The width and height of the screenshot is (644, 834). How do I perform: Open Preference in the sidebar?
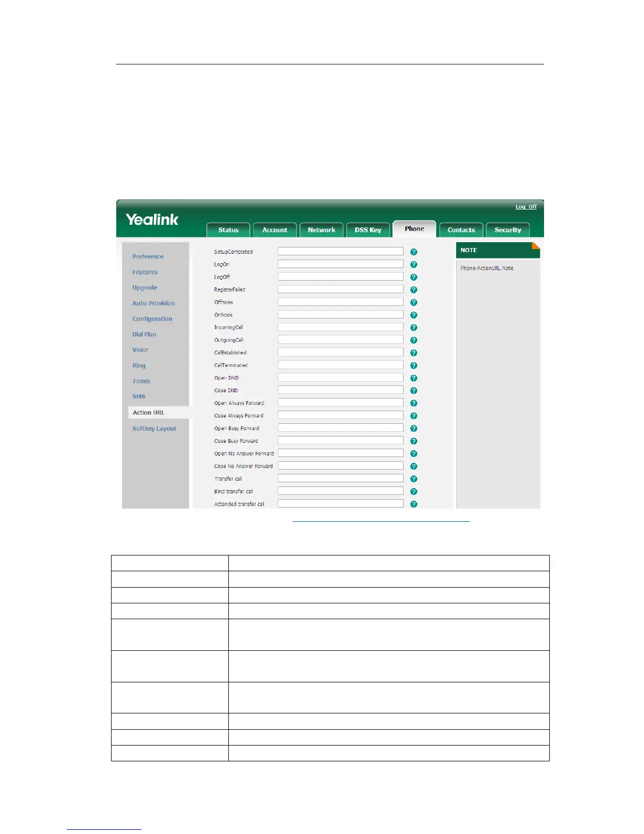[148, 257]
